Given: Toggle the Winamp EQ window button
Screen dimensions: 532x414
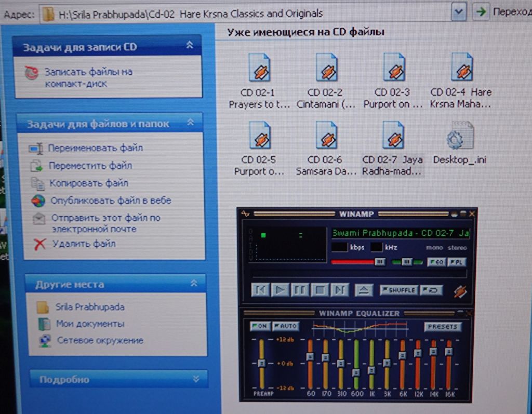Looking at the screenshot, I should 436,262.
